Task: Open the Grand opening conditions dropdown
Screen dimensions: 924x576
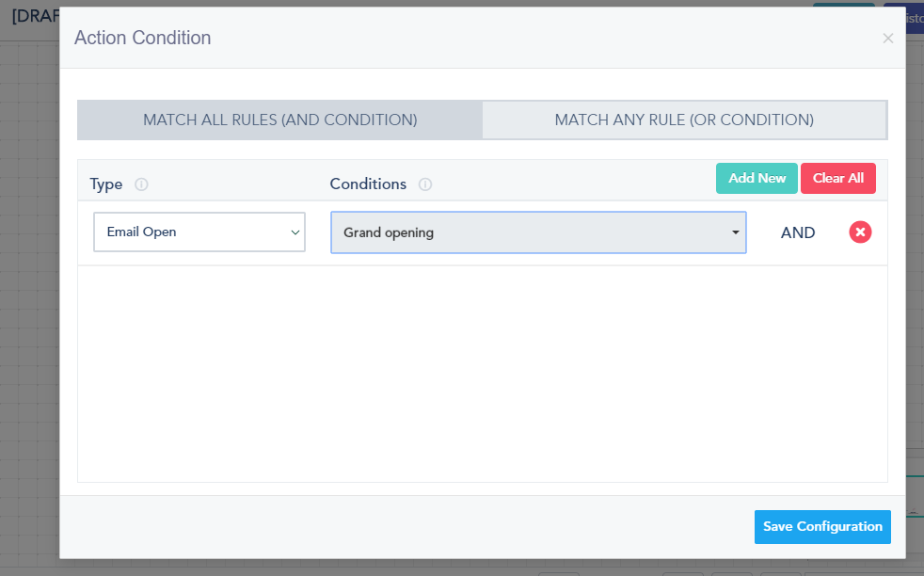Action: click(537, 232)
